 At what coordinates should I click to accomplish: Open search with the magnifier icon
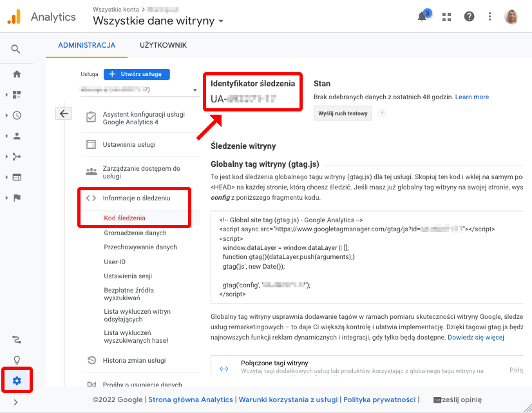(x=17, y=48)
